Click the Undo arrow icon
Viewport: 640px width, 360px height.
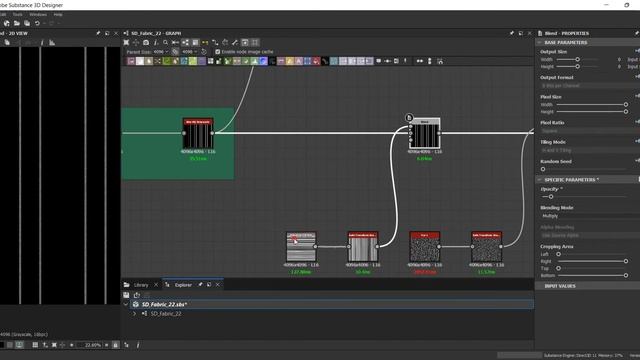pos(37,24)
